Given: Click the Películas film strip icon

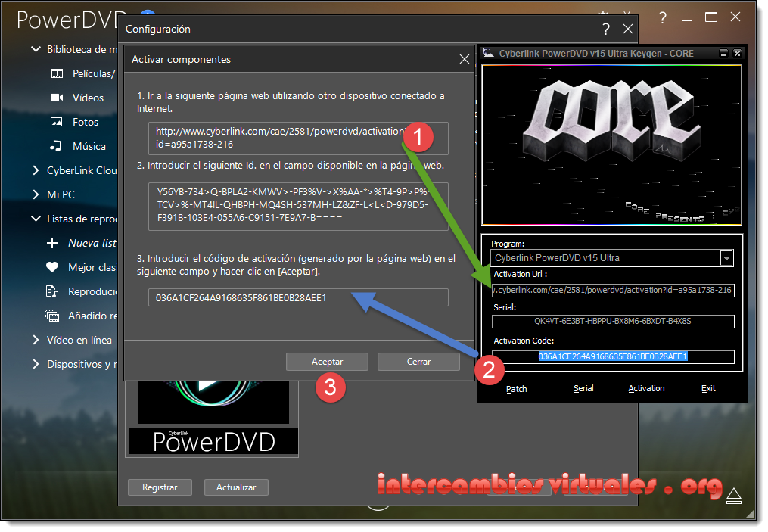Looking at the screenshot, I should pyautogui.click(x=57, y=73).
